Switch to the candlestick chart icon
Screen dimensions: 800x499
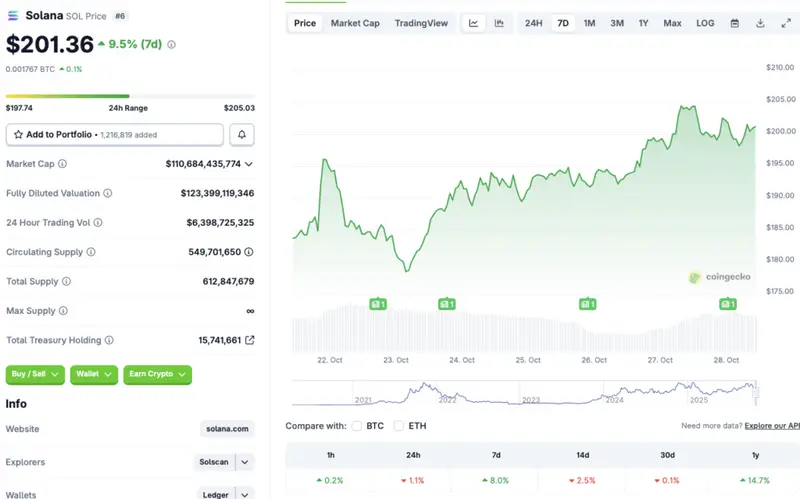498,23
